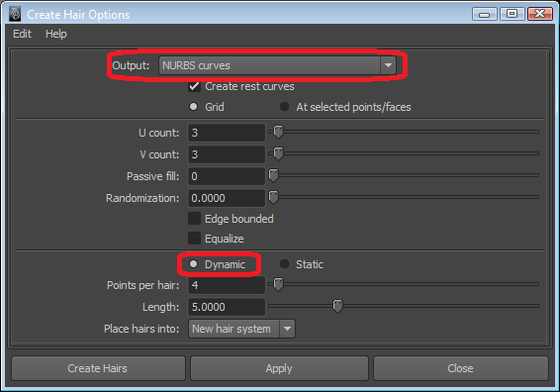The height and width of the screenshot is (392, 560).
Task: Open the Help menu
Action: (x=56, y=34)
